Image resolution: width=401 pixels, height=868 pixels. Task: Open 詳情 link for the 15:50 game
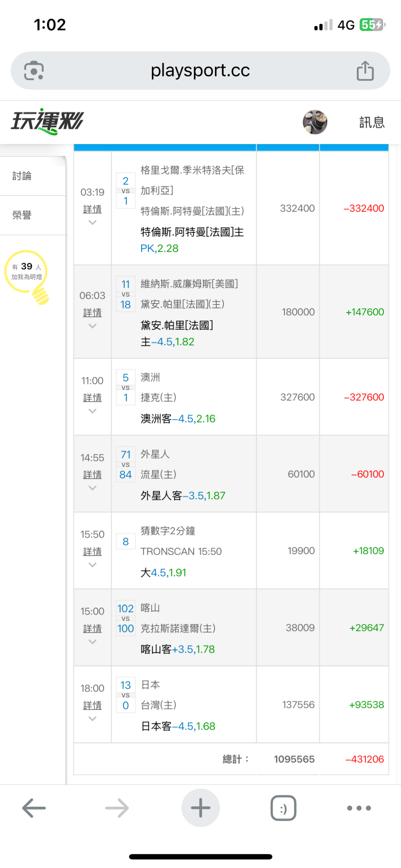tap(92, 552)
